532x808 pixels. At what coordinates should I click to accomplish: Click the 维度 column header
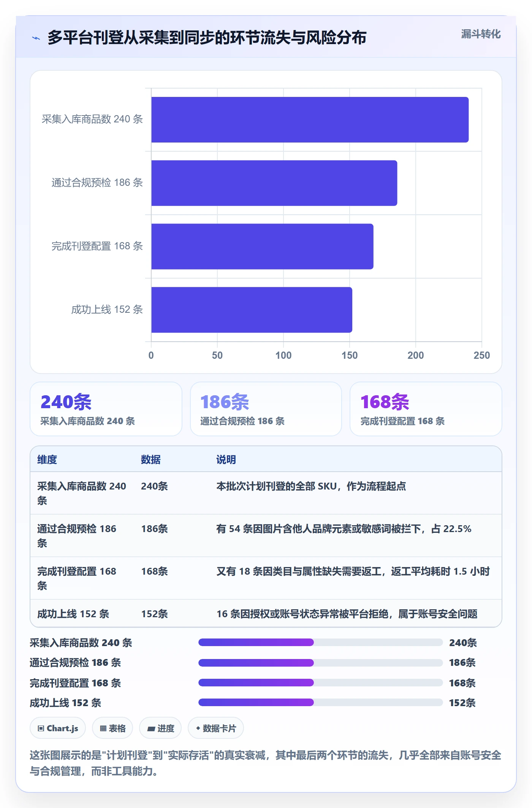click(x=47, y=459)
